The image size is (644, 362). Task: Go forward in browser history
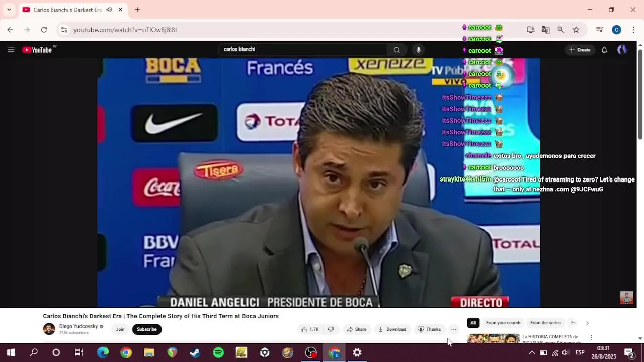coord(27,30)
